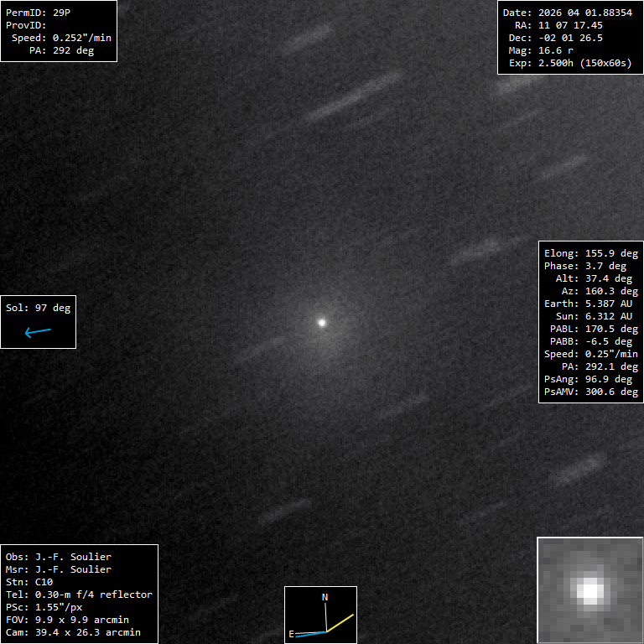This screenshot has height=644, width=644.
Task: Click the yellow line in the compass
Action: [x=340, y=622]
